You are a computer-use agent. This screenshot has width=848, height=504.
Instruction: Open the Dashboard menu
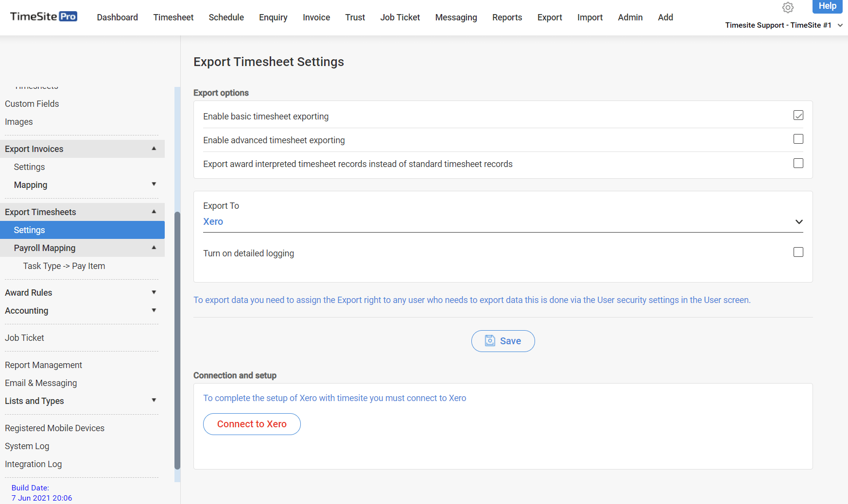pyautogui.click(x=118, y=17)
